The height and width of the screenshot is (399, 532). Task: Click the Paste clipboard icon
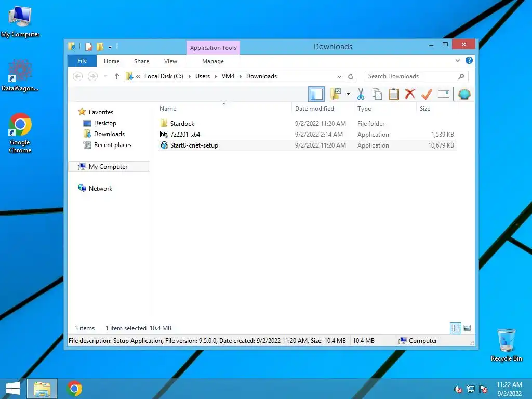pos(394,94)
